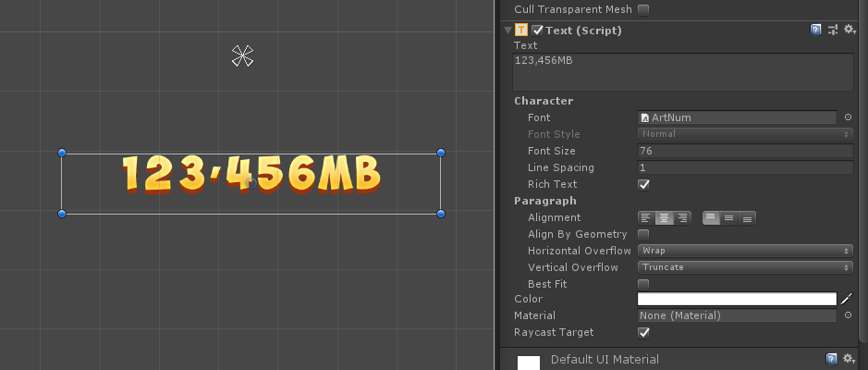Viewport: 868px width, 370px height.
Task: Disable the Text script component checkbox
Action: pos(537,30)
